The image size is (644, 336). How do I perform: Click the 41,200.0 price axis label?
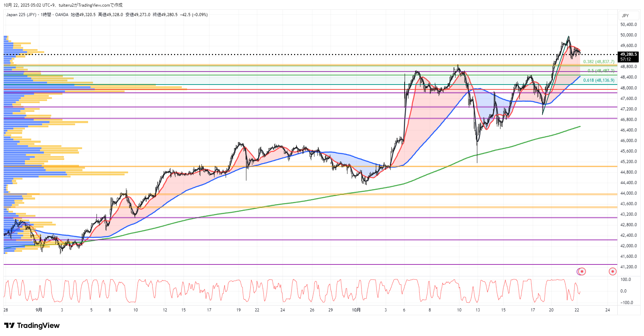628,267
